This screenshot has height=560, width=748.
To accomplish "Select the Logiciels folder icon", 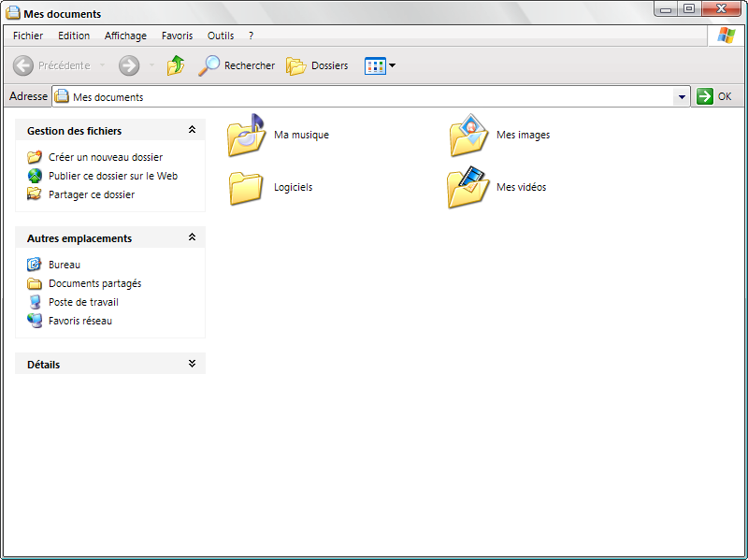I will (x=246, y=188).
